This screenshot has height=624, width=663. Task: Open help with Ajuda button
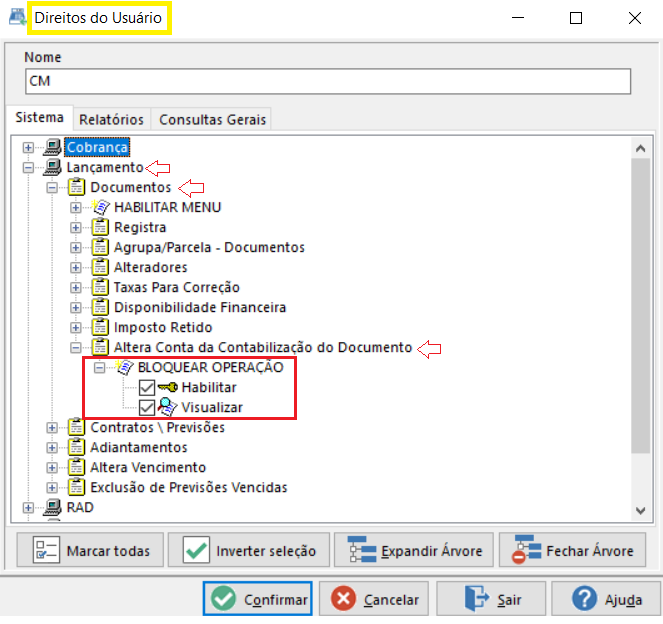[x=606, y=599]
